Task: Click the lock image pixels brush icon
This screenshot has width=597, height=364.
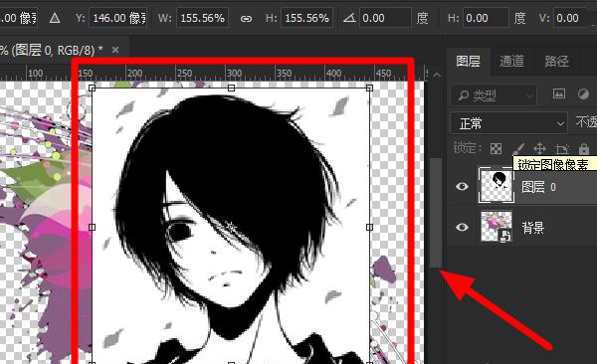Action: coord(518,148)
